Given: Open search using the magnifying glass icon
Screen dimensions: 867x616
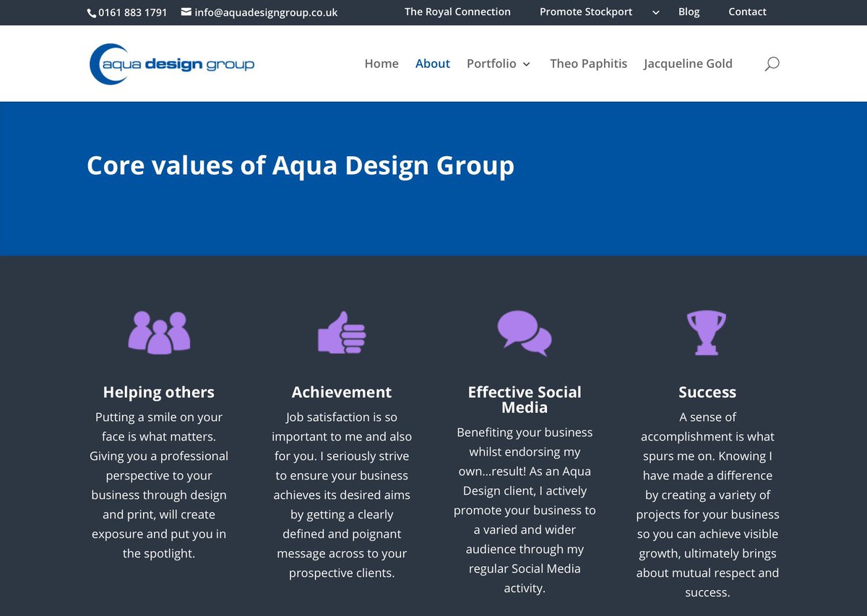Looking at the screenshot, I should (772, 64).
